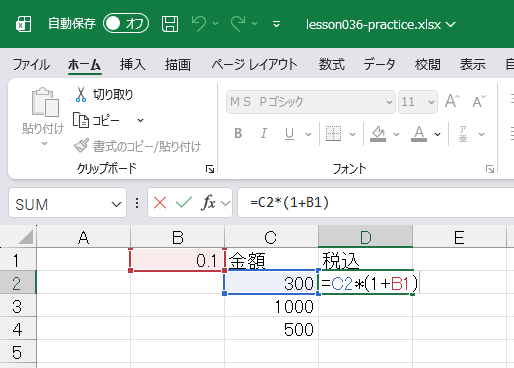The width and height of the screenshot is (514, 368).
Task: Open the Undo history dropdown arrow
Action: point(216,24)
